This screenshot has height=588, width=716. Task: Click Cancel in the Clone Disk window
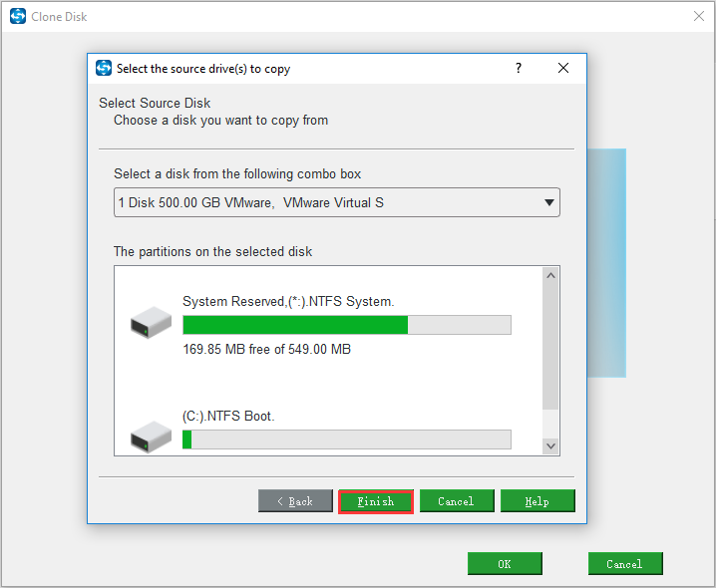click(x=625, y=564)
